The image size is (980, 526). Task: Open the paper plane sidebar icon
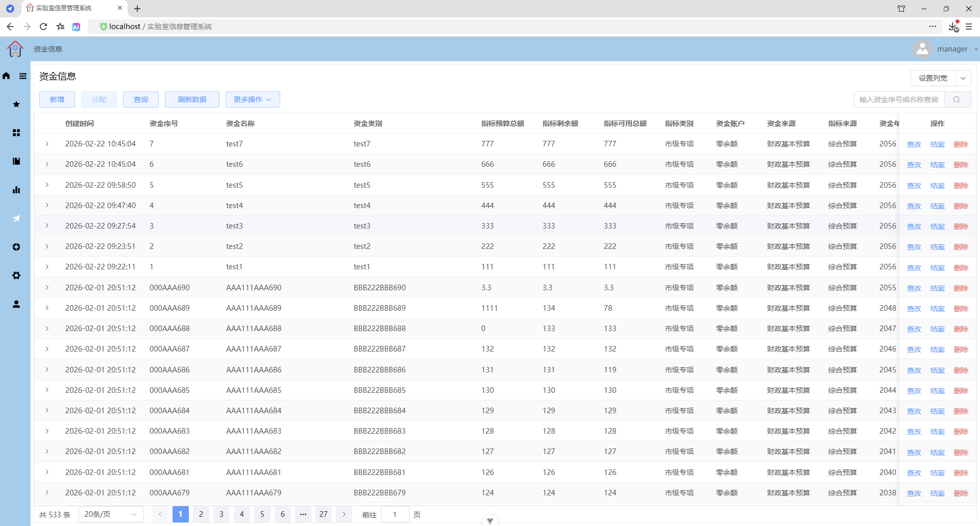click(16, 218)
